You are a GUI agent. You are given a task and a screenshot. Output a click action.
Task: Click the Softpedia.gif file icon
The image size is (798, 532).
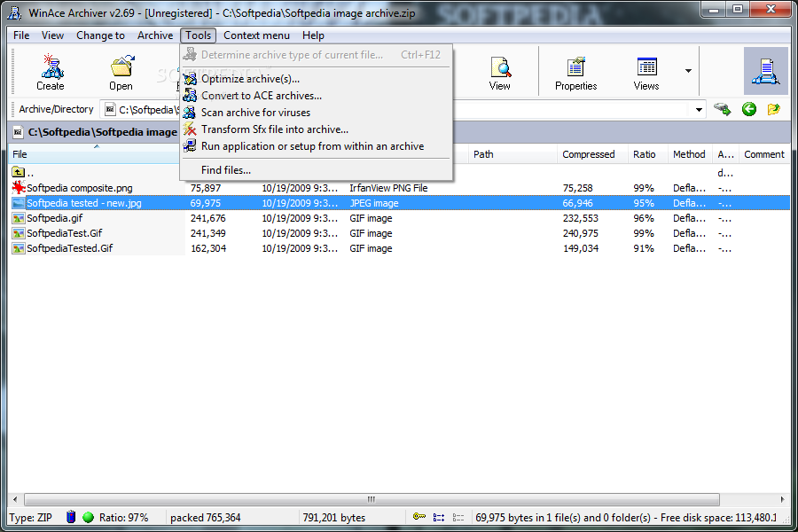[x=19, y=218]
